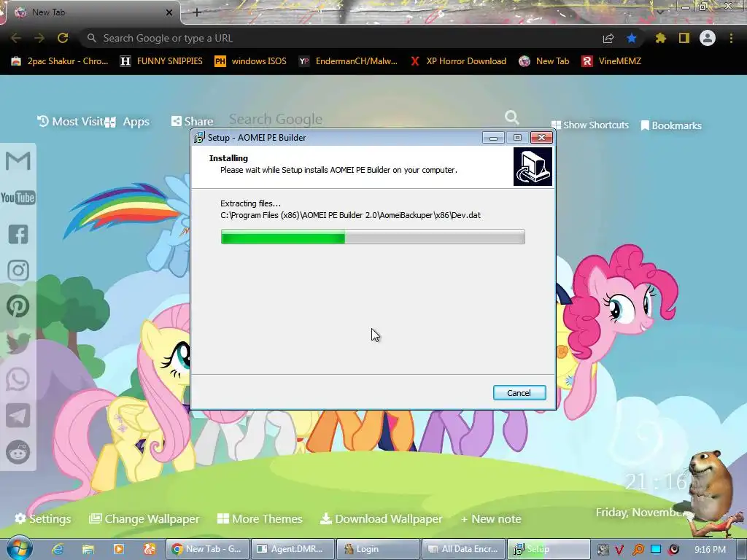Switch to Login taskbar window
This screenshot has width=747, height=560.
coord(377,549)
